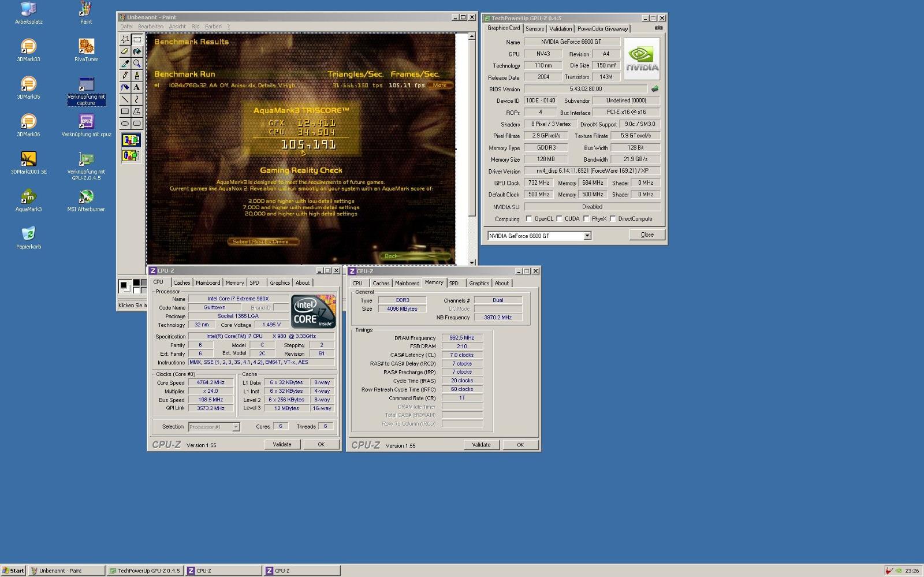
Task: Select transparent selection mode option in Paint
Action: [131, 155]
